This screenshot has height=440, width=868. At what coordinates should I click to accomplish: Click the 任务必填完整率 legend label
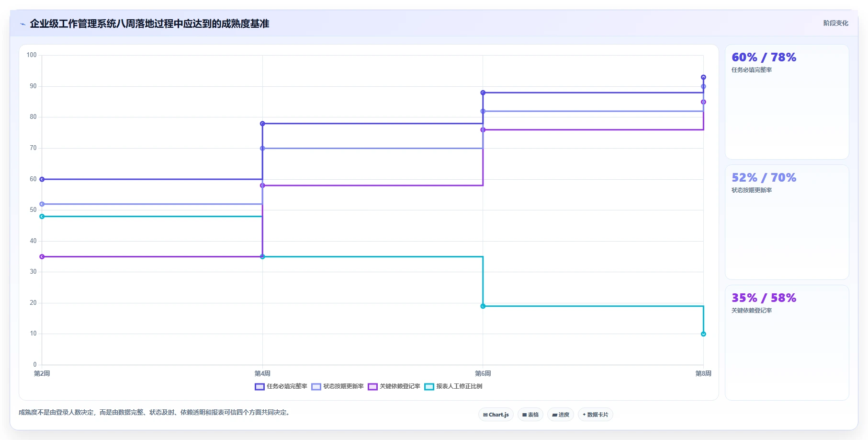click(287, 386)
